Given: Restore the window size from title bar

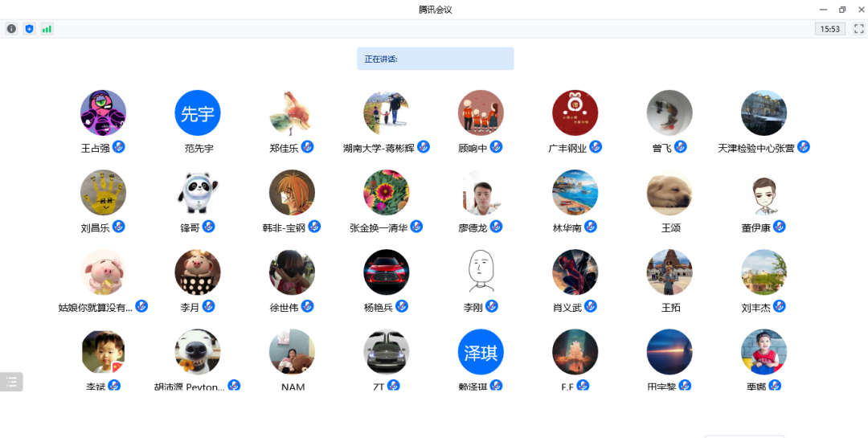Looking at the screenshot, I should pos(842,10).
